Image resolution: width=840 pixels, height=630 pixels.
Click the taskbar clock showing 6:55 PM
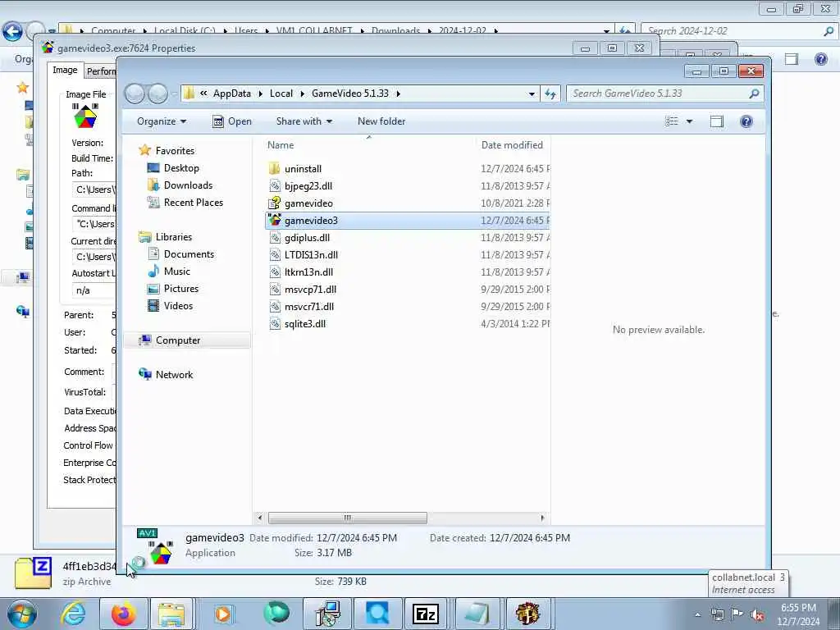[798, 614]
